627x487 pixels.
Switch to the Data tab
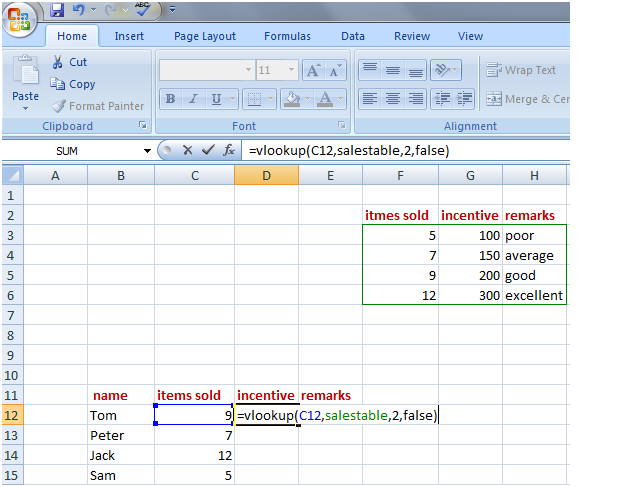pos(353,36)
